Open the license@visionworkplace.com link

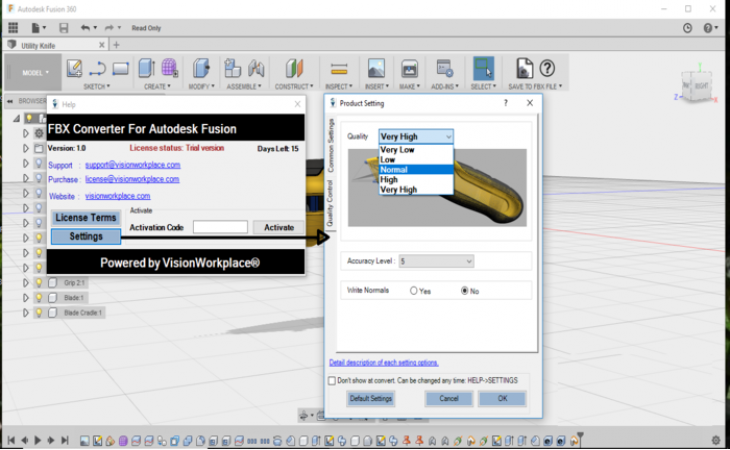pos(132,179)
